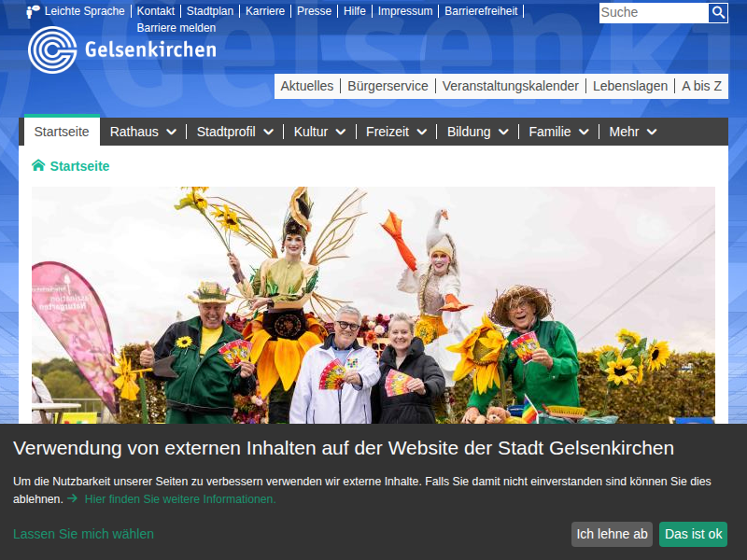Screen dimensions: 747x560
Task: Open the Impressum link
Action: pos(405,11)
